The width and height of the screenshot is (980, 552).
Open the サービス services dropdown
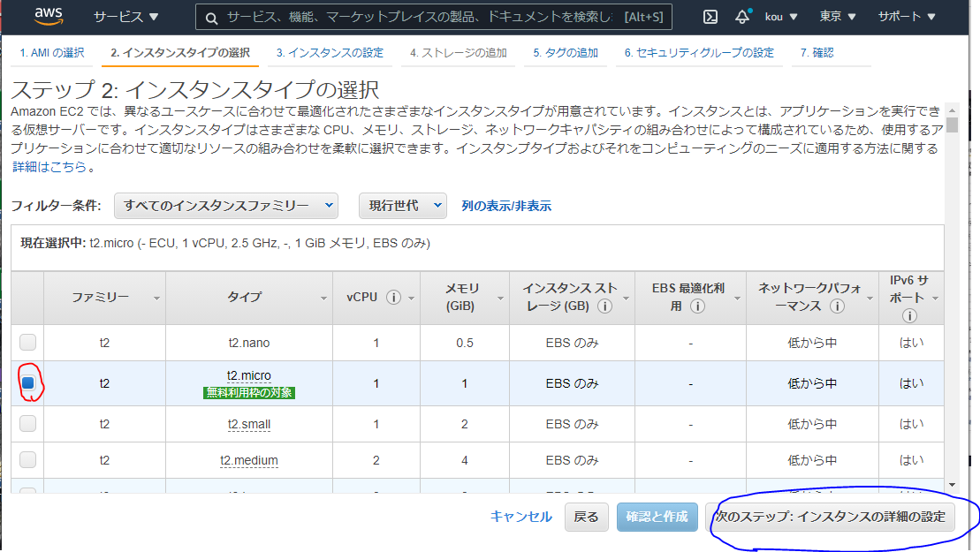click(125, 17)
